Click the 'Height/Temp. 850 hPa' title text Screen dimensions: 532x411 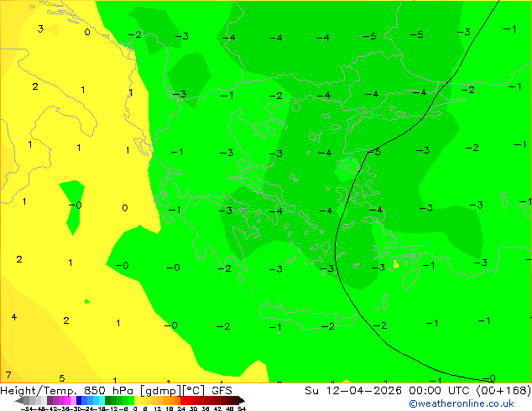coord(67,391)
